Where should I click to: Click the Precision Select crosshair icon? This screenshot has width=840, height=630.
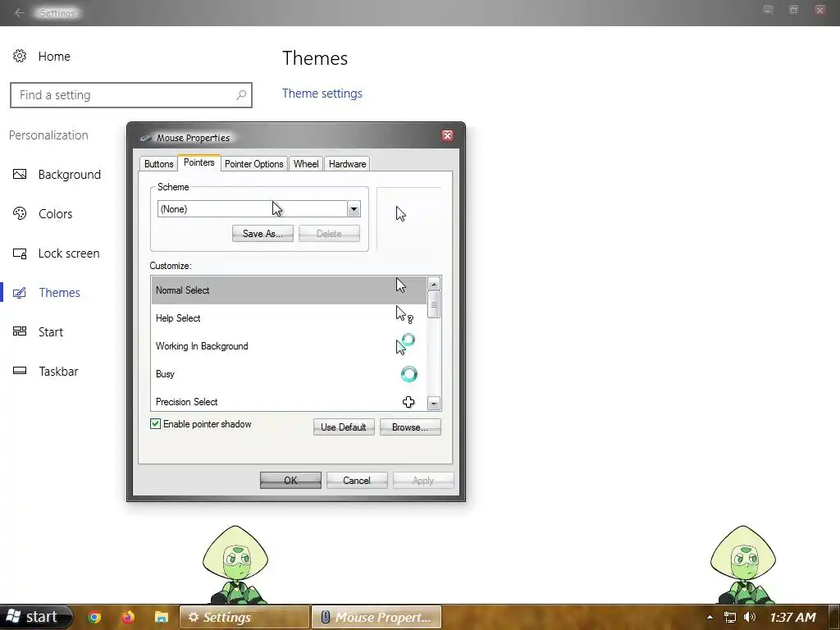click(409, 402)
